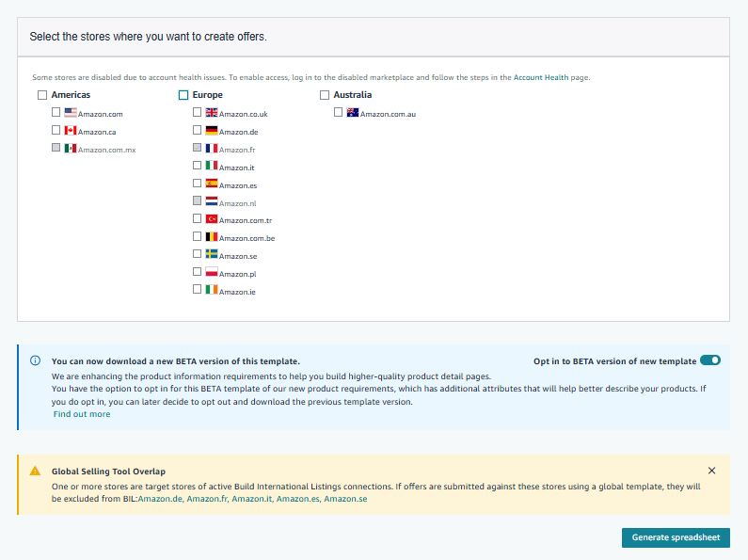
Task: Click the 'Americas' region label
Action: (71, 95)
